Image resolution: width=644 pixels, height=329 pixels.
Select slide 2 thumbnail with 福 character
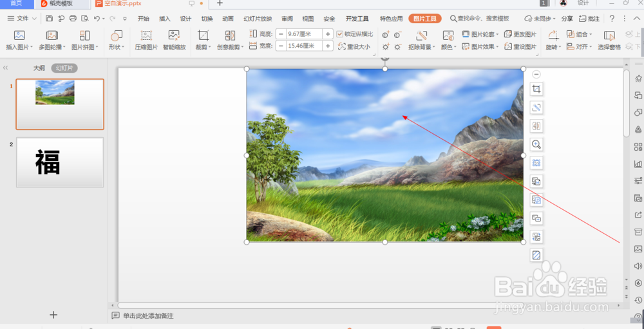coord(60,163)
